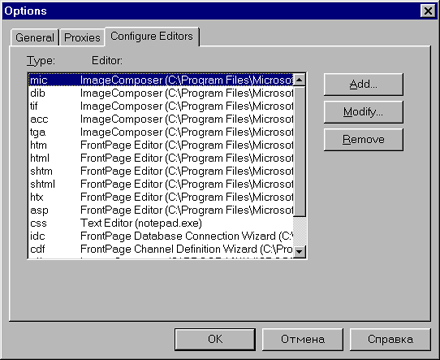Select the Configure Editors tab

click(x=152, y=36)
